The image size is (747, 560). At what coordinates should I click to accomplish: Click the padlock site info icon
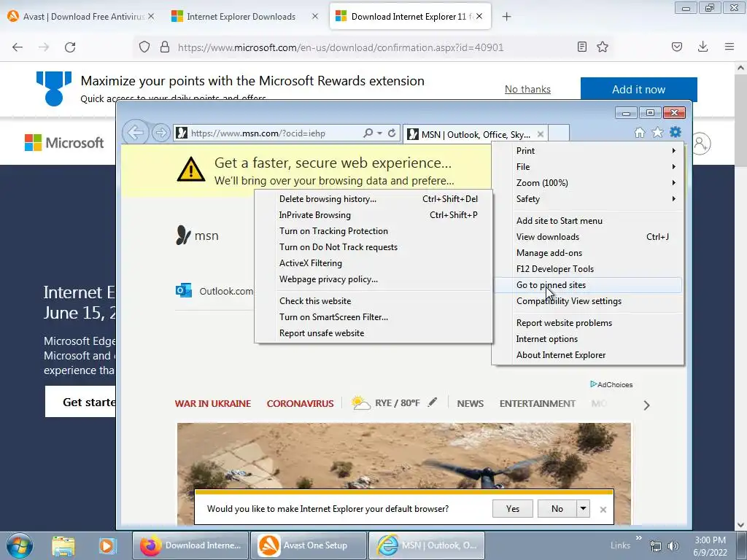pyautogui.click(x=165, y=47)
